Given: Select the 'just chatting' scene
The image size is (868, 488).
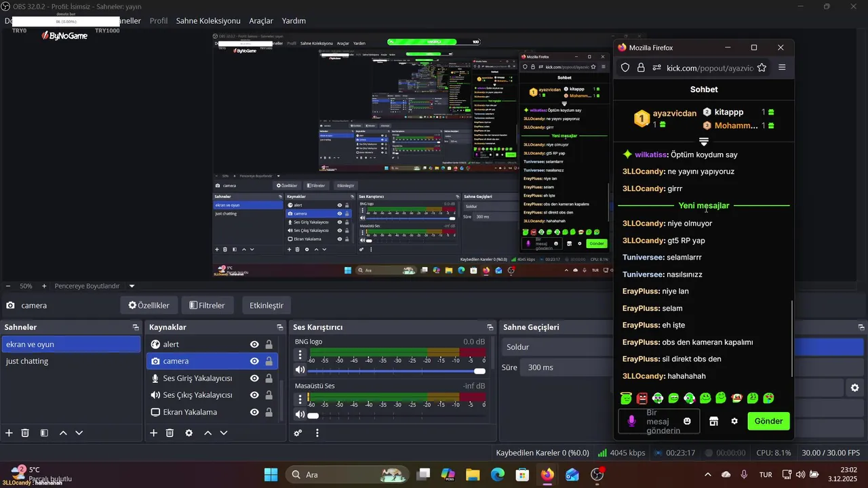Looking at the screenshot, I should (71, 361).
